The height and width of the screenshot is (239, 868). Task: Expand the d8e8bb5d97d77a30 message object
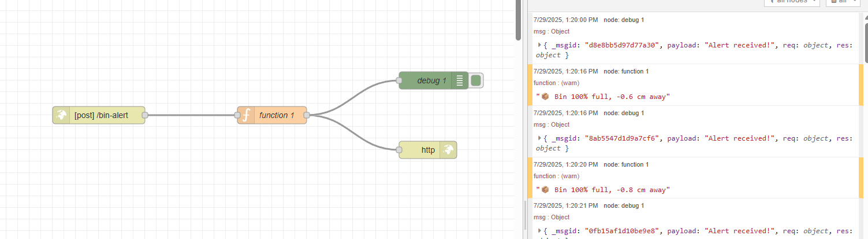click(539, 45)
